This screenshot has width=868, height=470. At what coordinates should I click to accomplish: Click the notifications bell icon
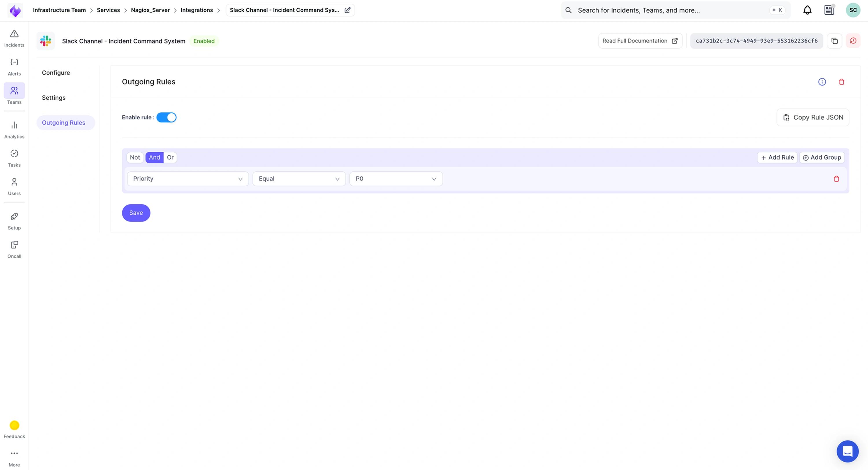[x=807, y=10]
